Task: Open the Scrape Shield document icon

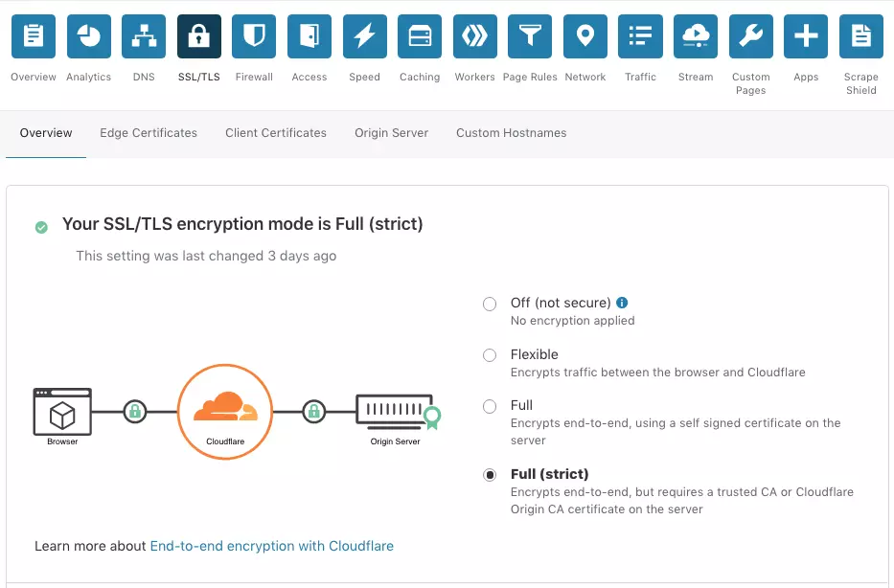Action: tap(860, 36)
